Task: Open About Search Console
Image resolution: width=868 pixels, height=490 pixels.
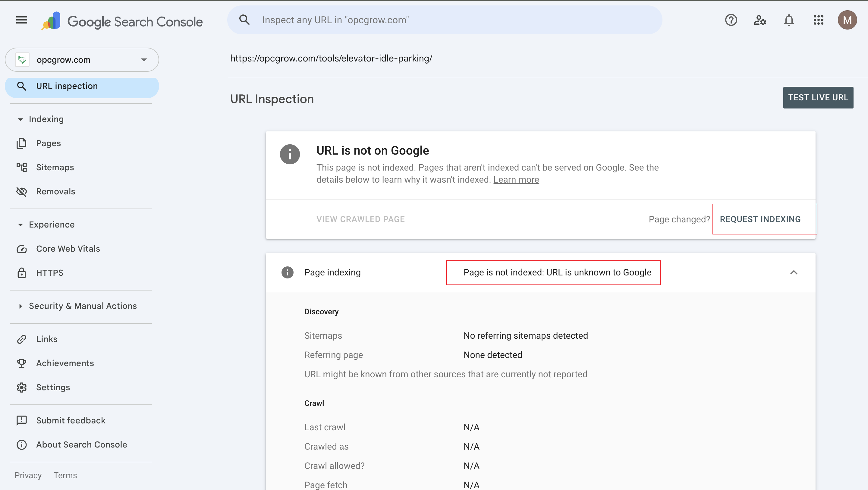Action: click(82, 444)
